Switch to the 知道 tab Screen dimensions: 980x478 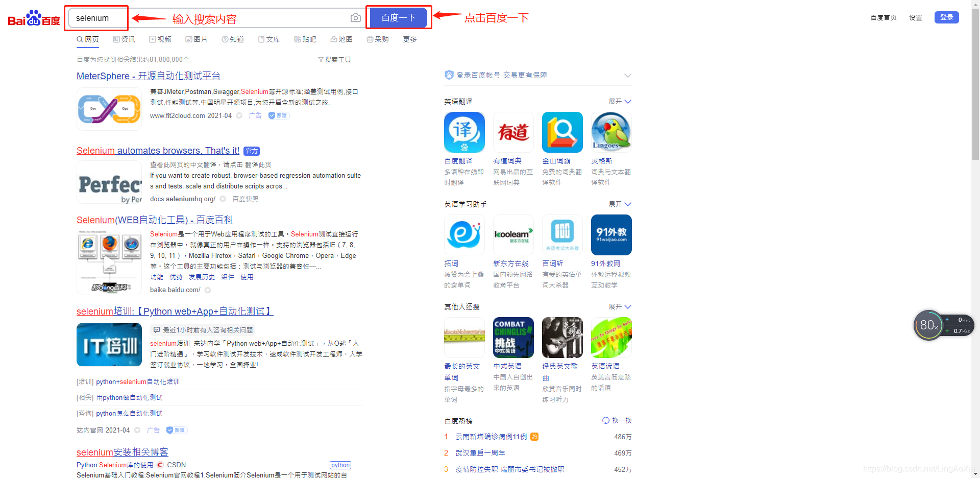pyautogui.click(x=233, y=39)
